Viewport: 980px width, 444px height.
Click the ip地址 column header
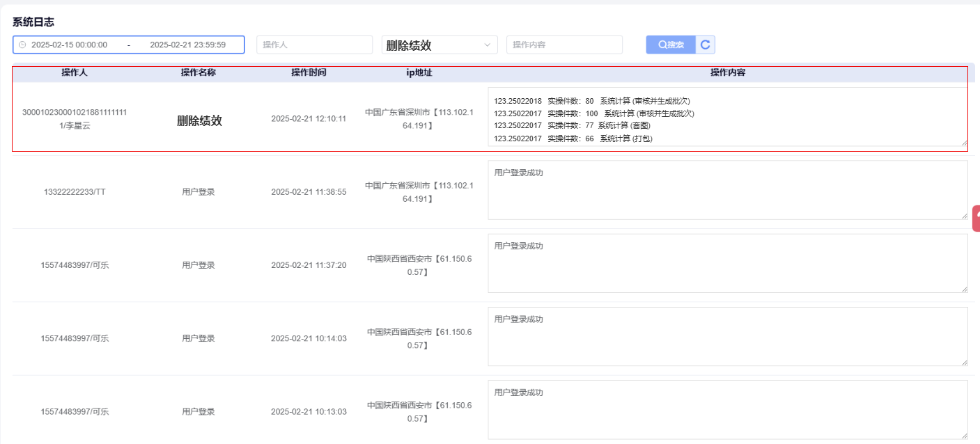pyautogui.click(x=419, y=72)
